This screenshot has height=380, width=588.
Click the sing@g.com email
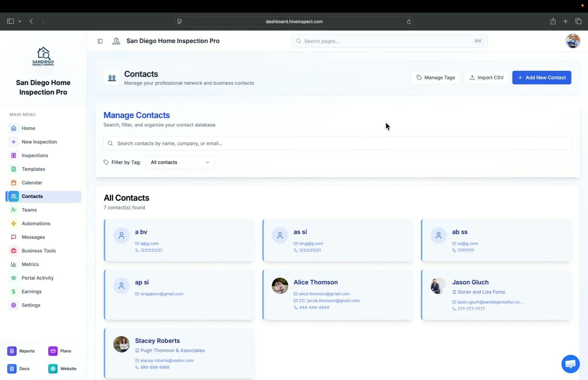[x=311, y=243]
